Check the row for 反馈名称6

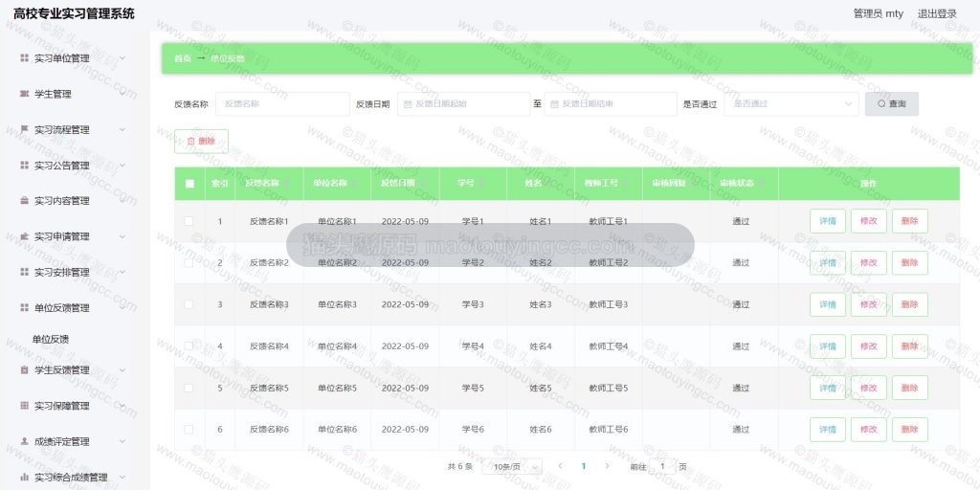coord(189,430)
